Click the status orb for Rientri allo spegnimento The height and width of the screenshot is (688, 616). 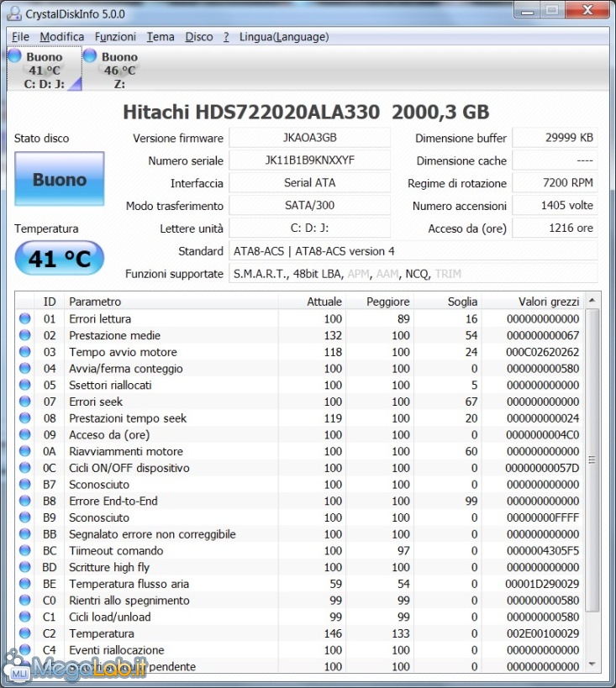25,600
